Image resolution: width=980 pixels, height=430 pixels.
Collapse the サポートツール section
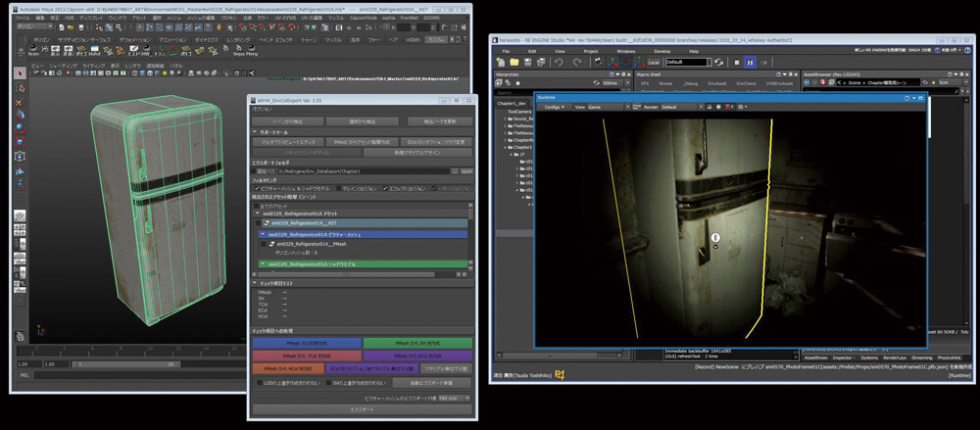click(x=255, y=132)
